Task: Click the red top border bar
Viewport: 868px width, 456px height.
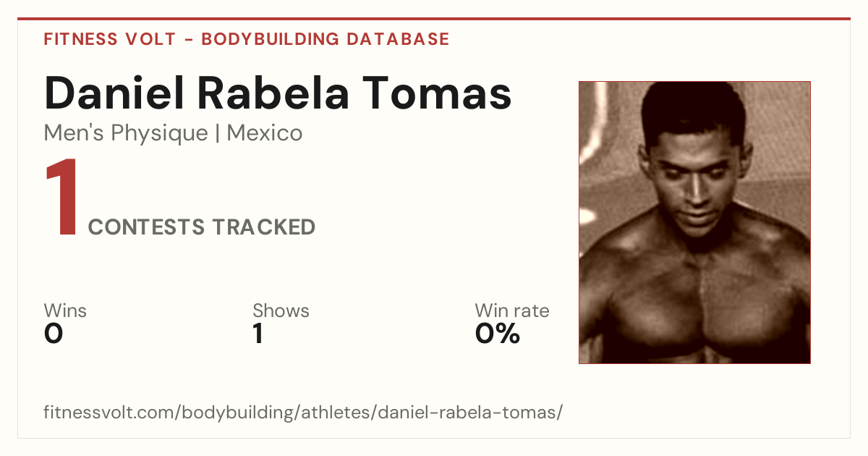Action: (x=434, y=19)
